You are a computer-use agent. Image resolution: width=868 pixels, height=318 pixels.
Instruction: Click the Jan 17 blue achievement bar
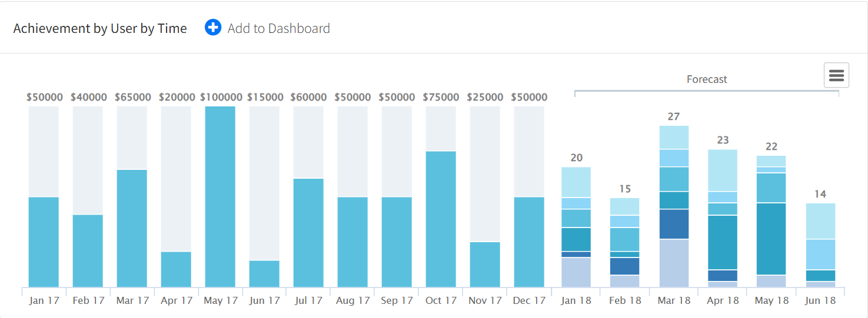(x=44, y=242)
